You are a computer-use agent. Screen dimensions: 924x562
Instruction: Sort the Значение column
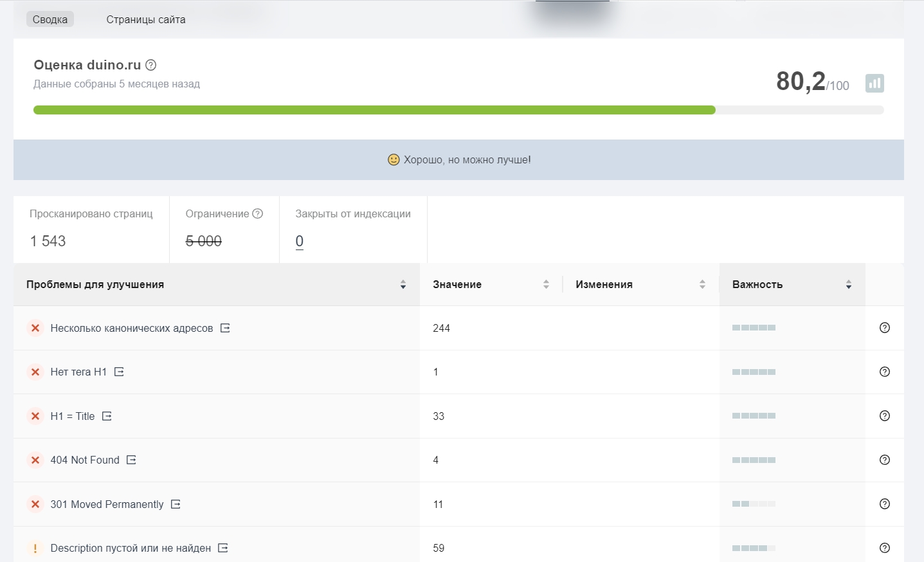point(546,284)
